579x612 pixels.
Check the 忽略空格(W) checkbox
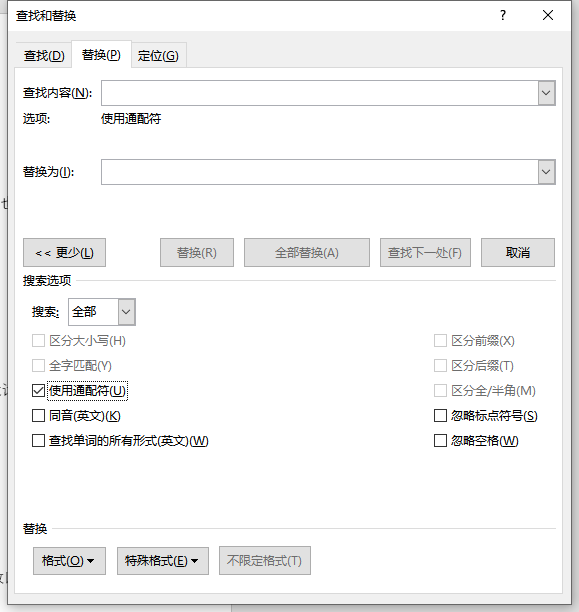pyautogui.click(x=440, y=441)
